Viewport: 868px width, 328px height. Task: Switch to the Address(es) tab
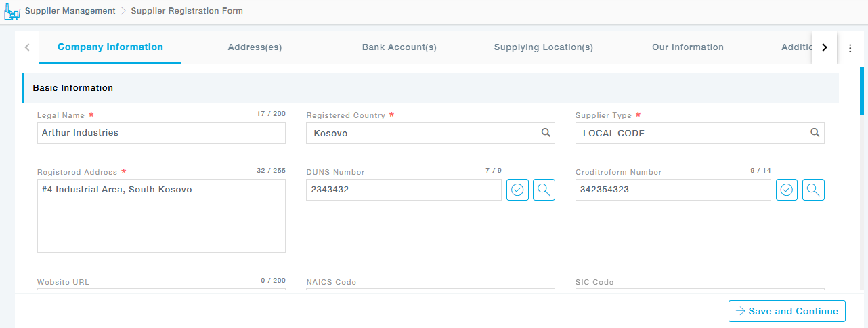click(255, 47)
